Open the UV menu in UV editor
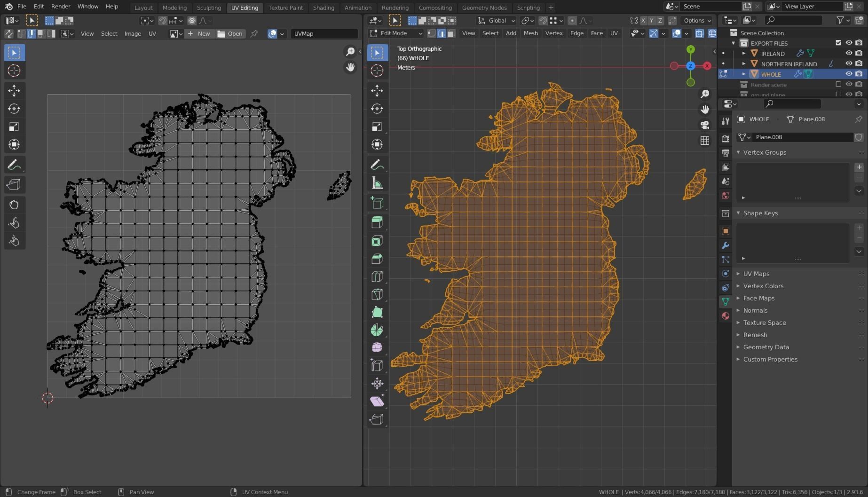 pos(152,34)
